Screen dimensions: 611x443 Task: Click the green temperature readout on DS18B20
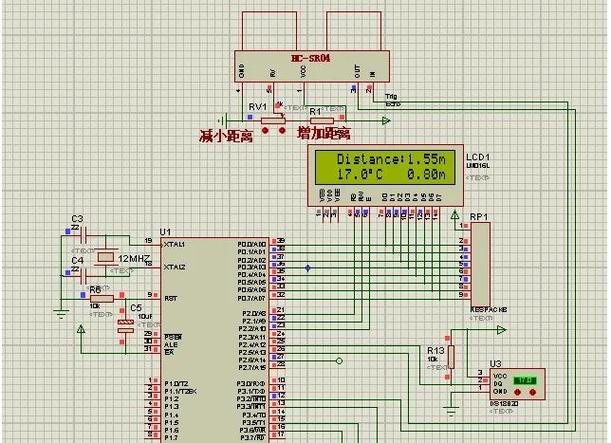(x=524, y=380)
